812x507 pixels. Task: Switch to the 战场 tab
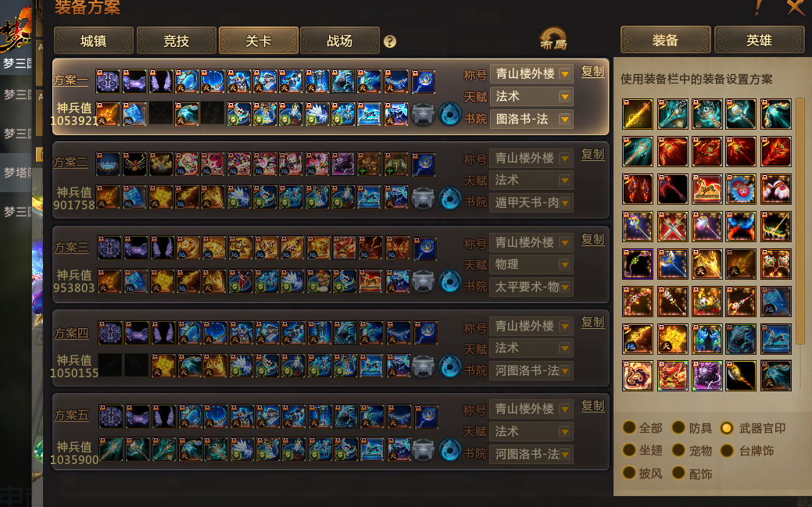pyautogui.click(x=340, y=41)
